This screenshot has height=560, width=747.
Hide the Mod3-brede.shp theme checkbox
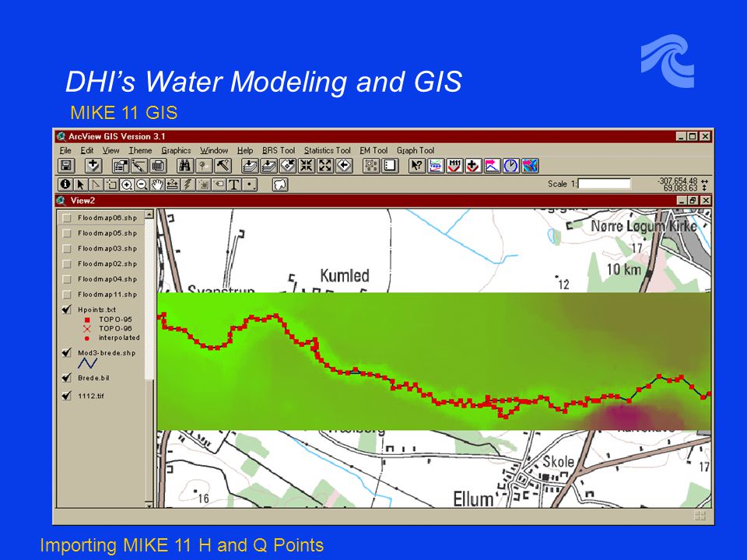67,353
